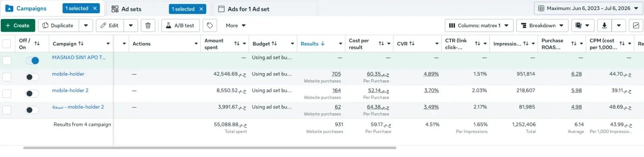Image resolution: width=644 pixels, height=157 pixels.
Task: Sort by Results descending arrow
Action: [322, 43]
